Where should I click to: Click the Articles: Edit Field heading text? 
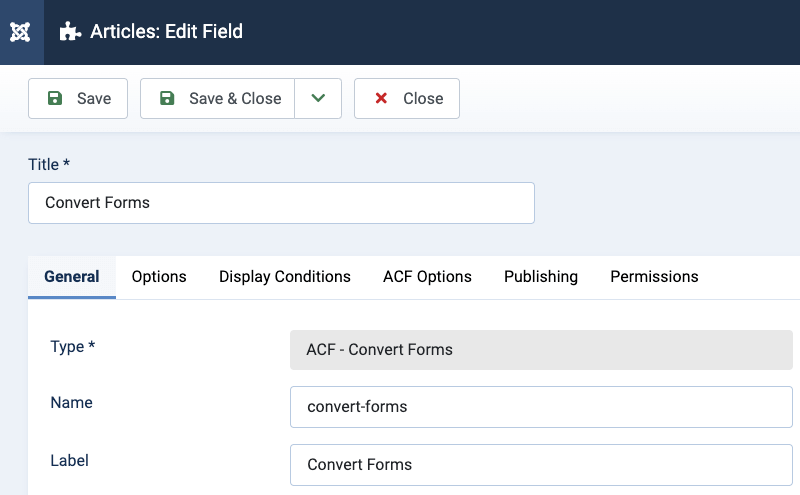[x=166, y=32]
